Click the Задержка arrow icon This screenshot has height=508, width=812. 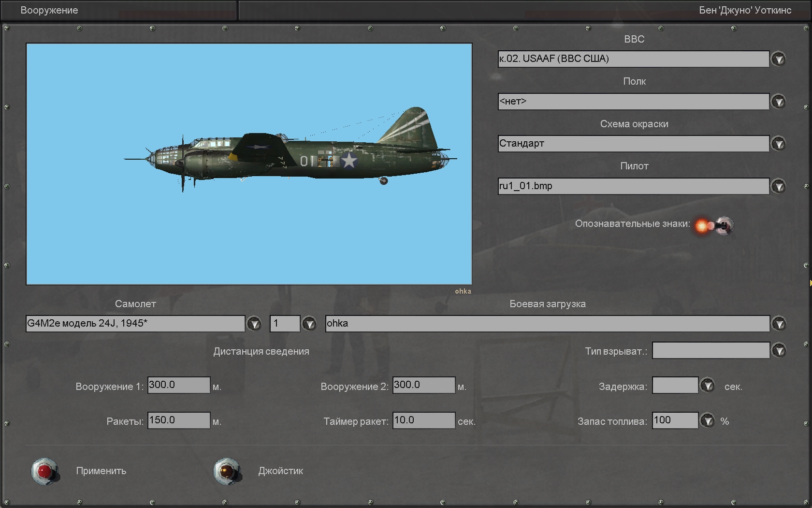pyautogui.click(x=708, y=386)
